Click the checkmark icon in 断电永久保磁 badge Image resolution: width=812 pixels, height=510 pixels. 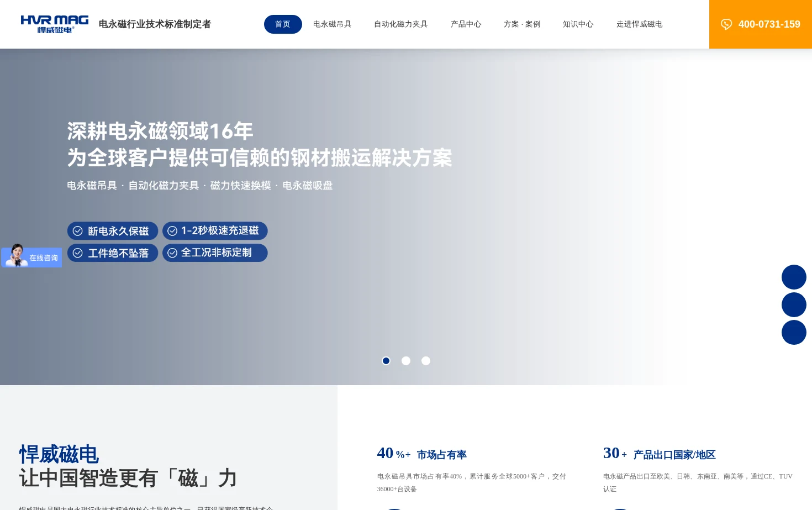click(x=78, y=231)
